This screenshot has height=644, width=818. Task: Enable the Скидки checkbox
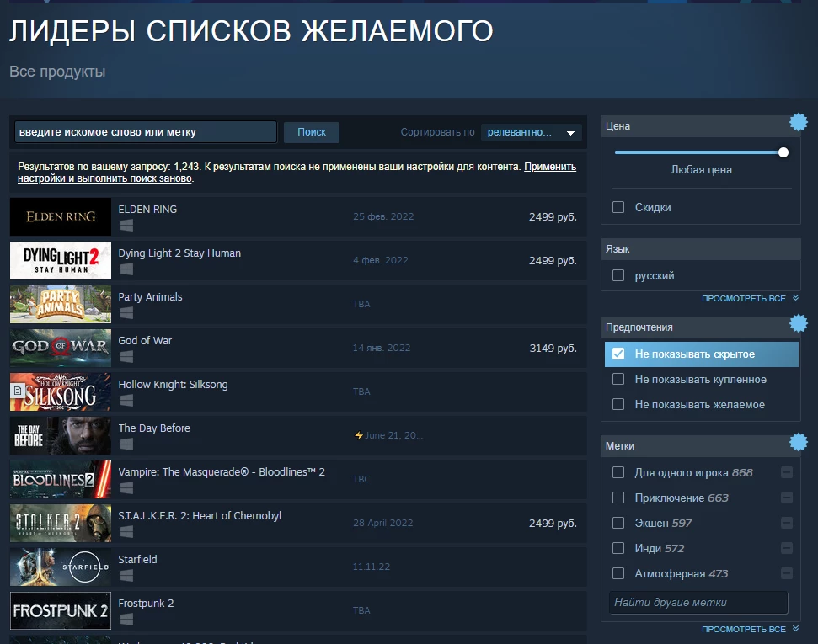click(618, 207)
